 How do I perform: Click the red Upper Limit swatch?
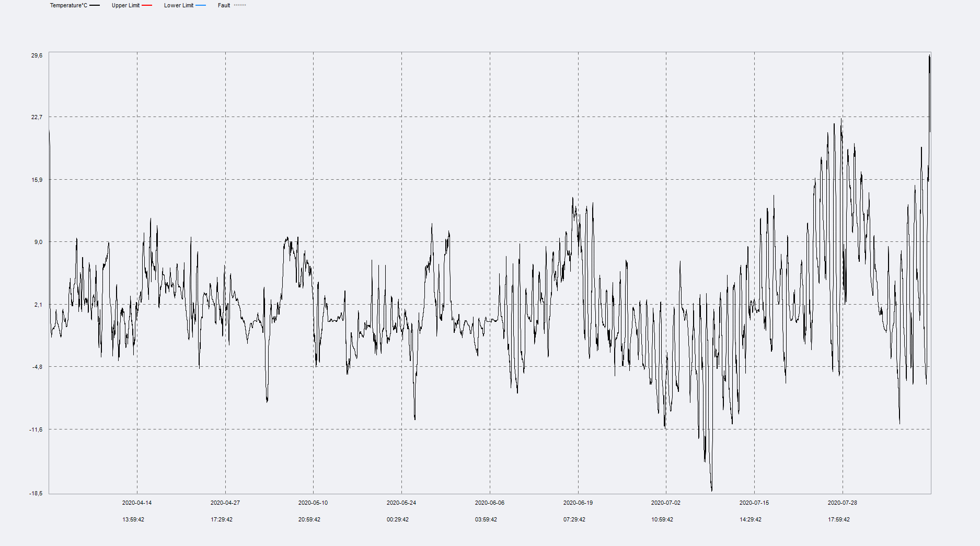pyautogui.click(x=147, y=5)
